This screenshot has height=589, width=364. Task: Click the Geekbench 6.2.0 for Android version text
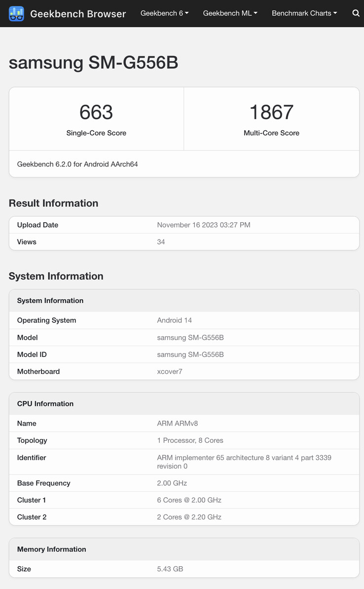(77, 164)
